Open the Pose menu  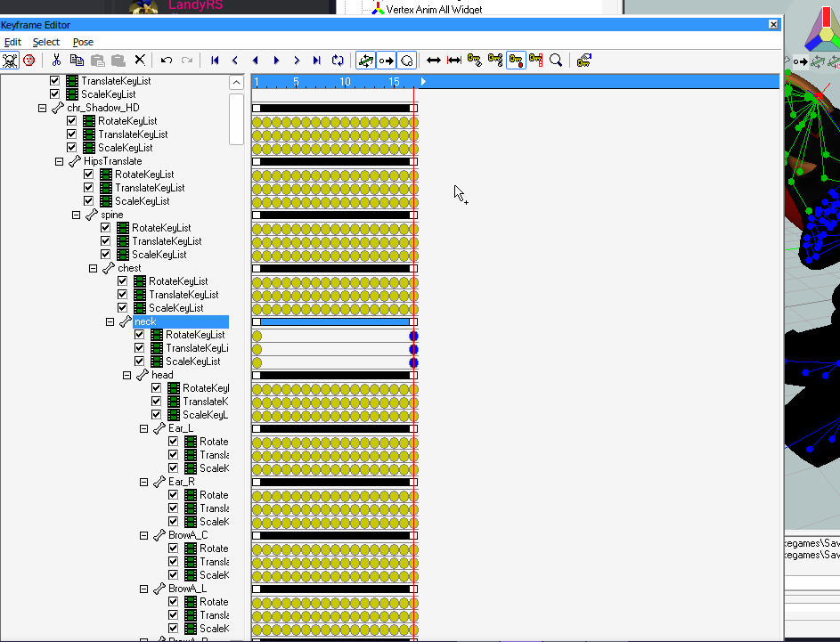pyautogui.click(x=83, y=42)
